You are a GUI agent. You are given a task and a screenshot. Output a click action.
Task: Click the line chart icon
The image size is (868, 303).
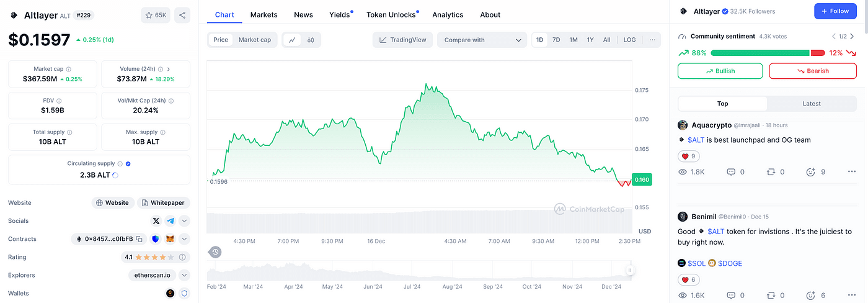coord(291,40)
